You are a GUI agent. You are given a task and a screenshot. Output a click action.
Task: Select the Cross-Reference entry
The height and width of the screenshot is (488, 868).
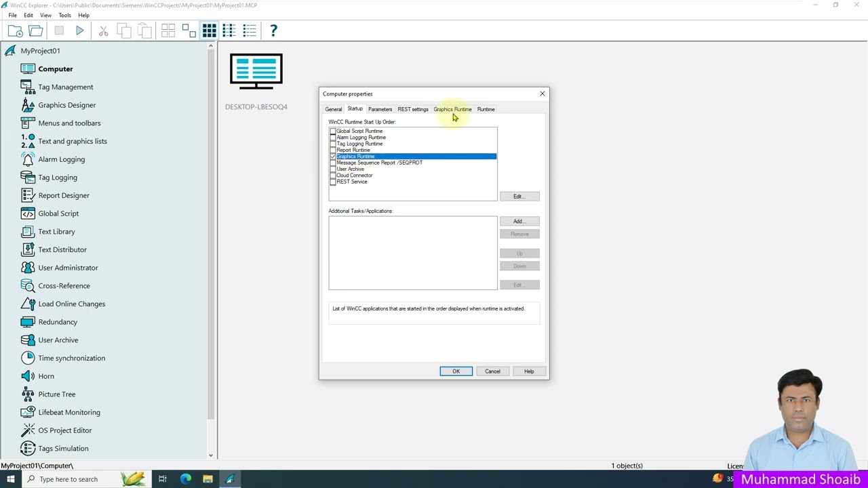pyautogui.click(x=64, y=285)
